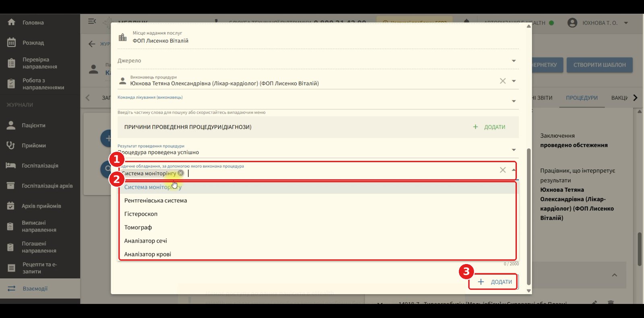644x318 pixels.
Task: Clear the Виконавець процедури field
Action: (503, 81)
